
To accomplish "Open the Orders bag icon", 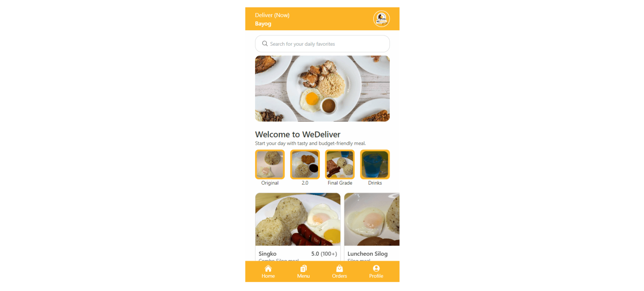I will (340, 268).
